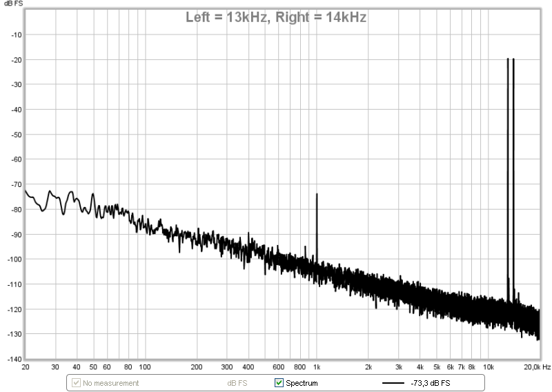The height and width of the screenshot is (392, 552).
Task: Click the 100 Hz frequency axis label
Action: [145, 367]
